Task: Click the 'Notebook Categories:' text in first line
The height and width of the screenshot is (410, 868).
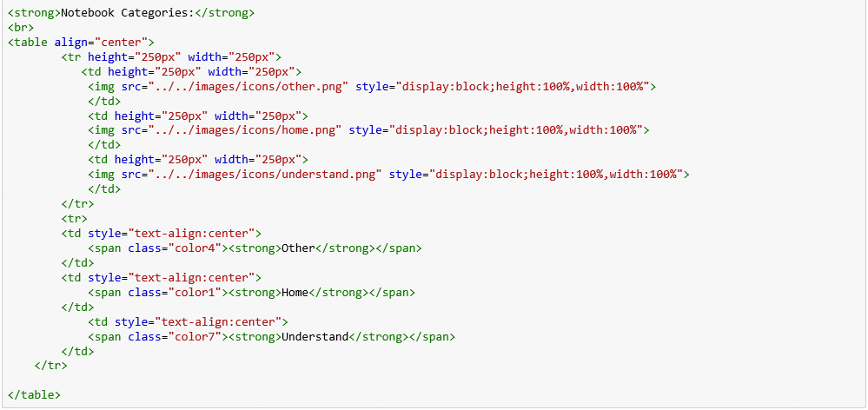Action: [126, 12]
